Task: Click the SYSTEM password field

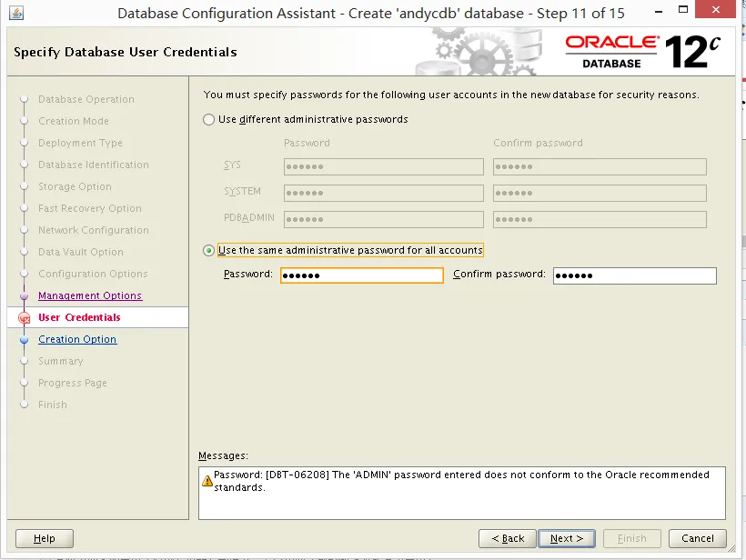Action: pyautogui.click(x=384, y=193)
